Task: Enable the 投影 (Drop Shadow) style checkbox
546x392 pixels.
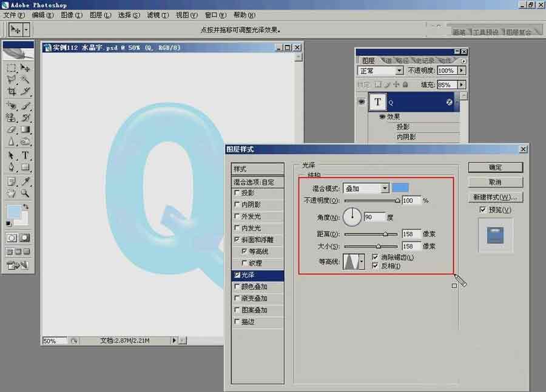Action: click(236, 193)
